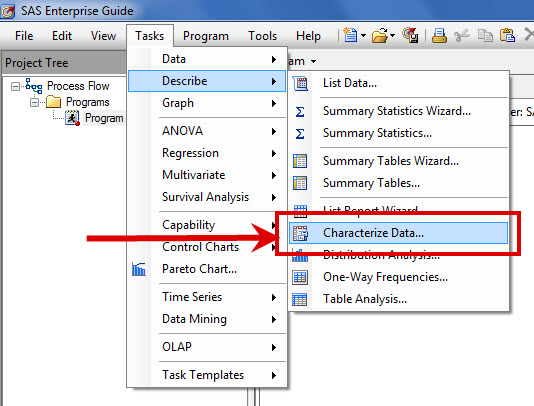
Task: Open the Time Series submenu
Action: click(x=207, y=297)
